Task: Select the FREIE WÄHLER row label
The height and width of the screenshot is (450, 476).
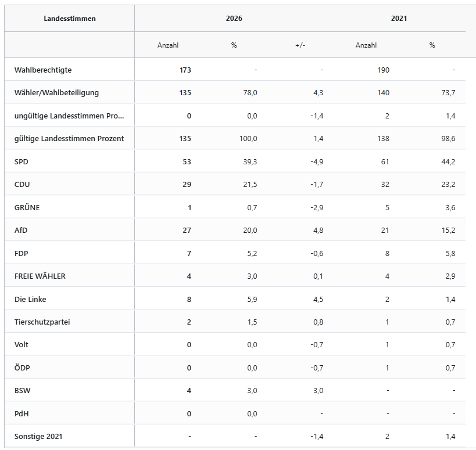Action: 40,276
